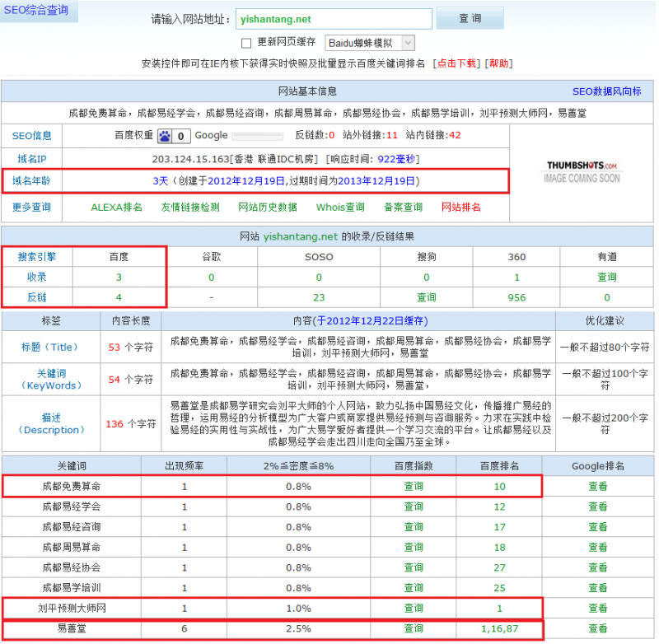
Task: Click keyword cell 成都易学培训
Action: pyautogui.click(x=72, y=588)
